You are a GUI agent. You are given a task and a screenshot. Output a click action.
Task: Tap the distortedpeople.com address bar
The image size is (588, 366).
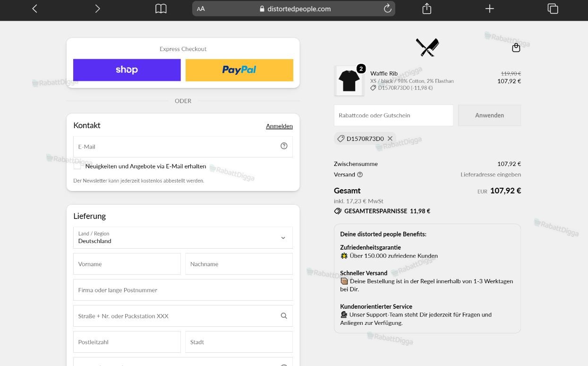(294, 9)
